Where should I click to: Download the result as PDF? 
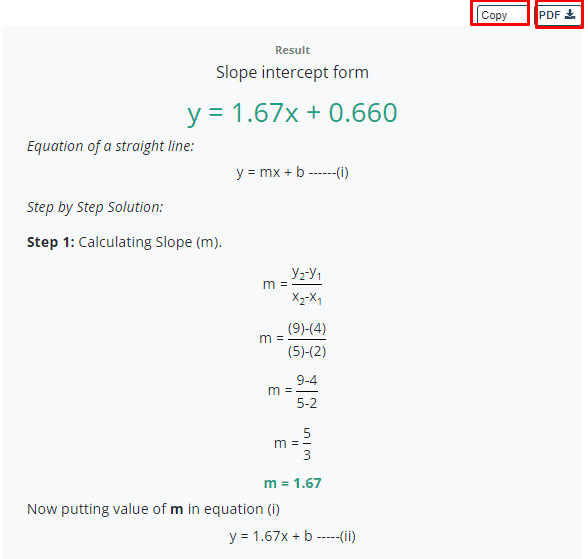click(558, 15)
